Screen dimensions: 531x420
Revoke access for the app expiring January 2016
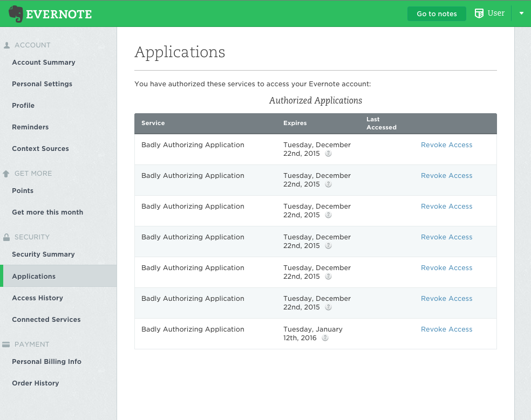(446, 329)
